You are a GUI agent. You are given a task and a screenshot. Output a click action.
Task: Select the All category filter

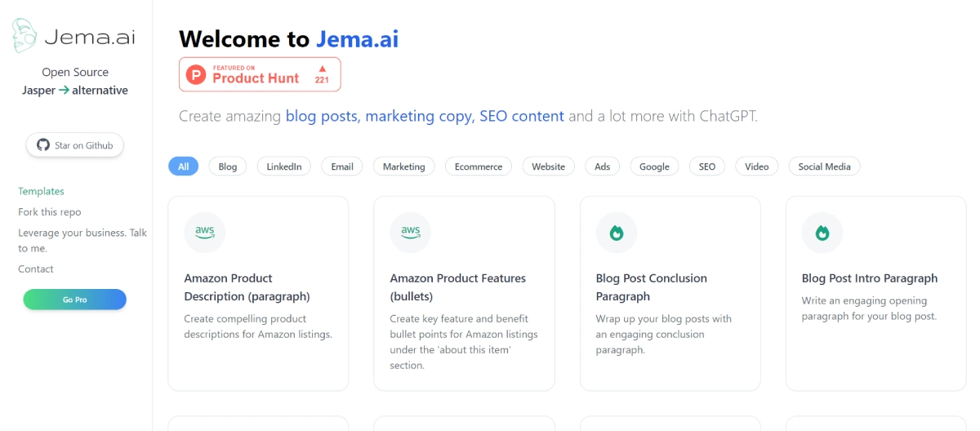pyautogui.click(x=183, y=167)
